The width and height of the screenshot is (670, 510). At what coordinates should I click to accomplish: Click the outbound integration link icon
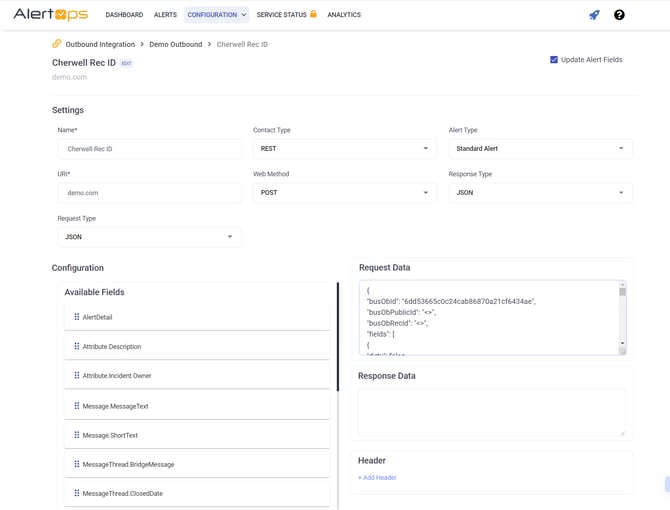pos(57,44)
